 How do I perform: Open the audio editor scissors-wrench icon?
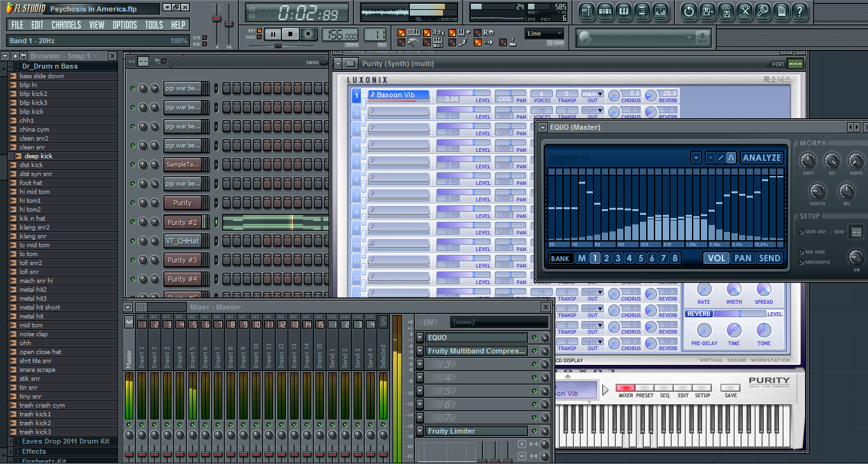point(744,11)
